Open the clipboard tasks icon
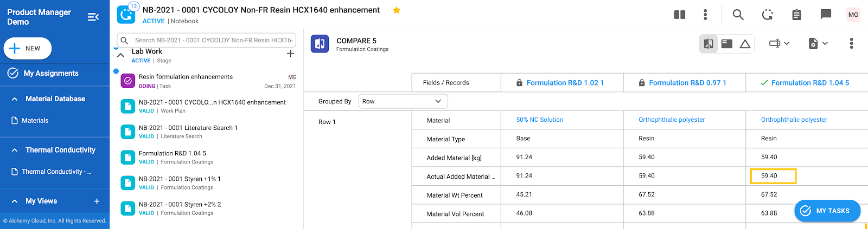Screen dimensions: 868x229 (x=796, y=15)
